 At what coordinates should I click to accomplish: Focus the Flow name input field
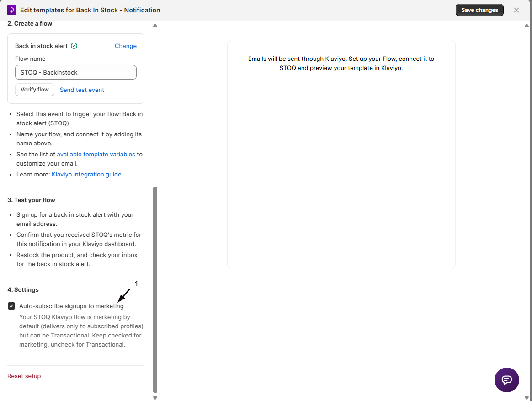[76, 72]
